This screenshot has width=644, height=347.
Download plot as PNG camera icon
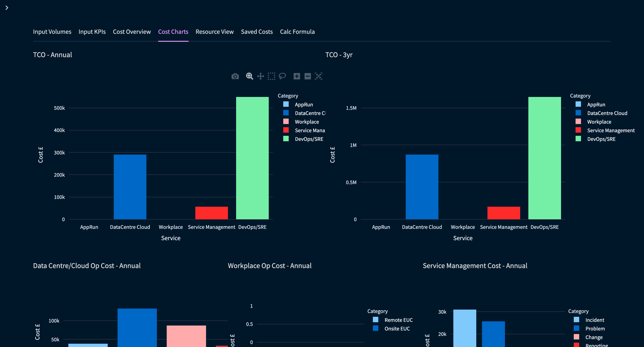pyautogui.click(x=235, y=76)
